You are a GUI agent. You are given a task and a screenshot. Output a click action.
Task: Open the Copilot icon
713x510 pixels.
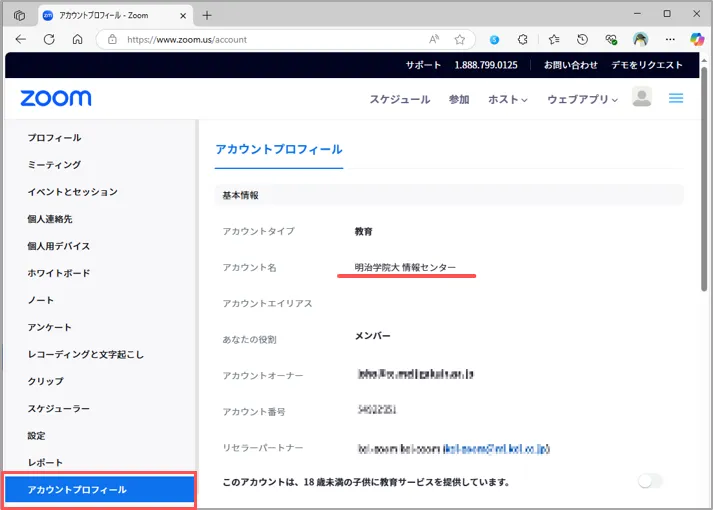click(x=697, y=40)
